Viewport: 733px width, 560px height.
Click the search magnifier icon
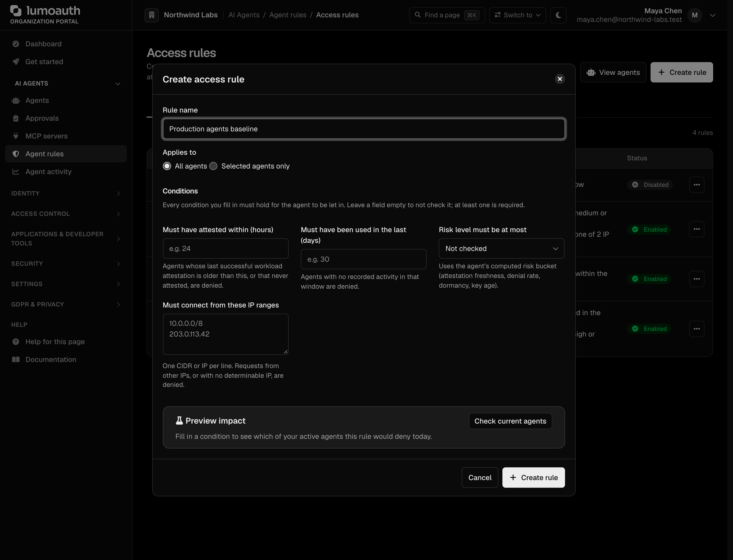click(417, 15)
